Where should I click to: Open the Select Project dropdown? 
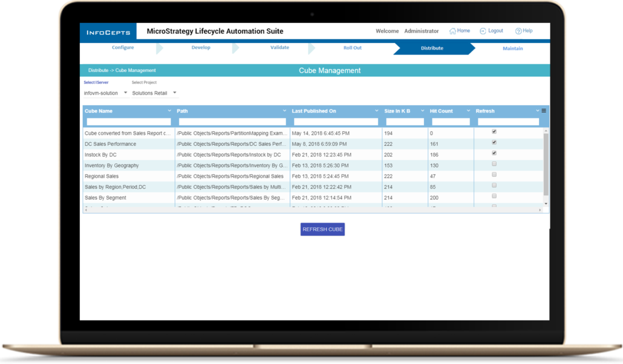tap(175, 93)
